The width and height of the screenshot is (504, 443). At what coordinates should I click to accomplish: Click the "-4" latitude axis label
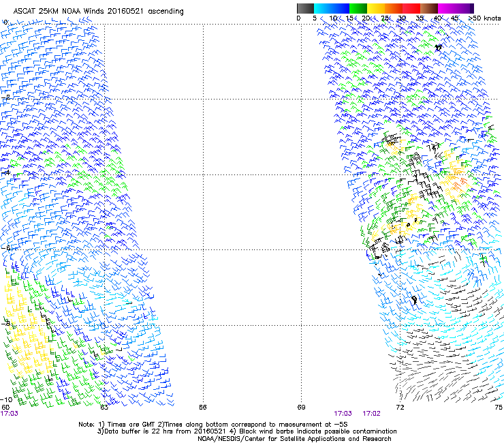point(6,172)
